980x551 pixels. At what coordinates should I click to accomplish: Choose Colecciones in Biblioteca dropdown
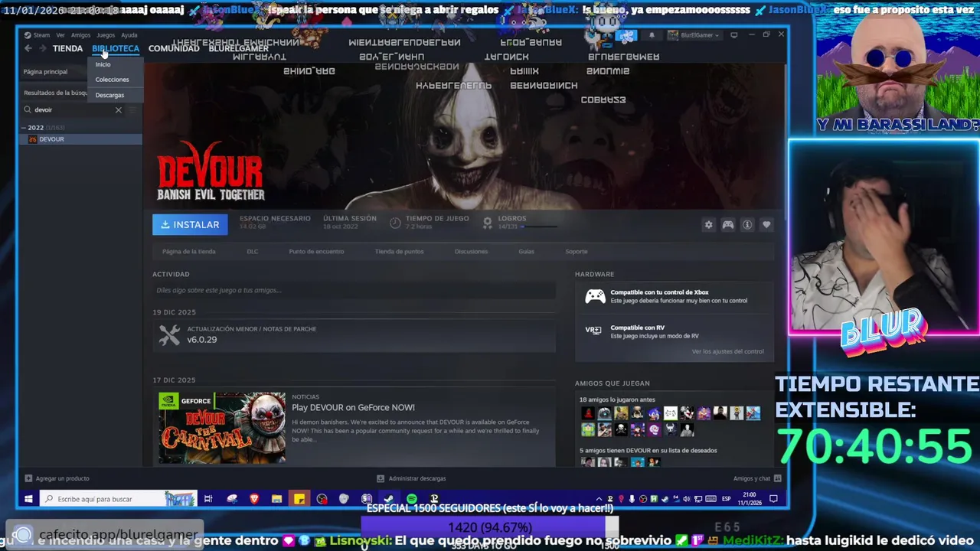pos(113,80)
